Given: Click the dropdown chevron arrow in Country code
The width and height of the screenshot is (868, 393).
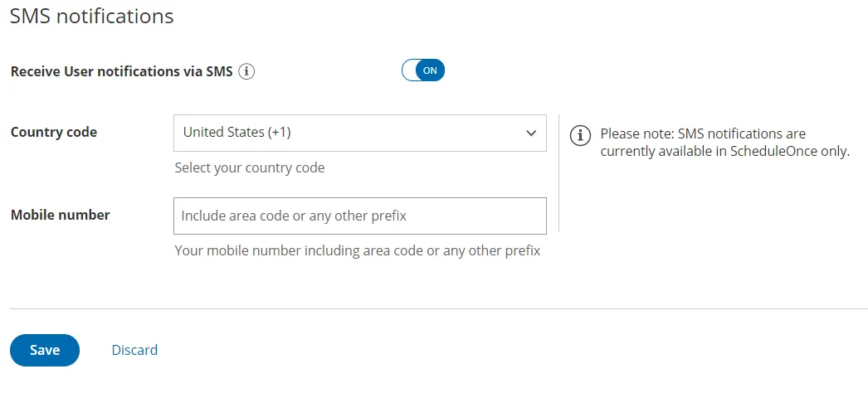Looking at the screenshot, I should 531,133.
